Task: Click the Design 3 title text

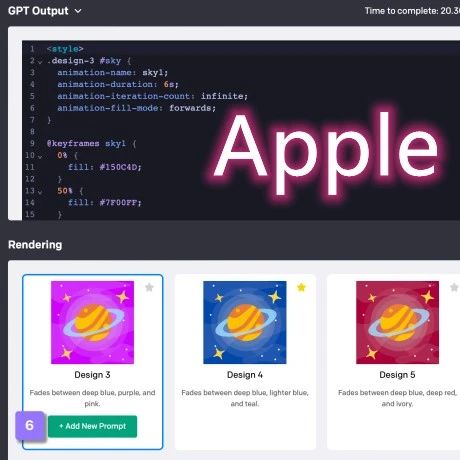Action: pos(92,375)
